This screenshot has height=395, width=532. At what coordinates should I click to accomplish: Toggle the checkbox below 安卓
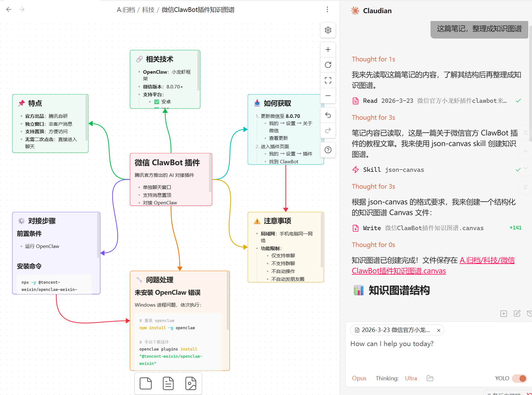(x=157, y=108)
